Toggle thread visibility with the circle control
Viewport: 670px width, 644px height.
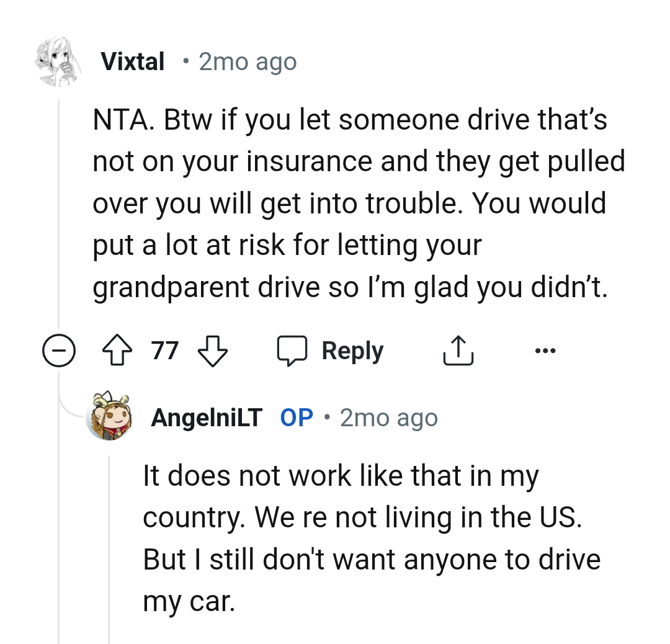click(59, 351)
